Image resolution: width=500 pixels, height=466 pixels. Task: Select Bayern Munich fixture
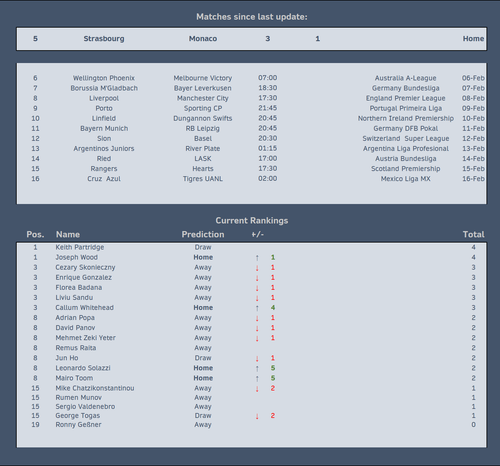click(104, 128)
